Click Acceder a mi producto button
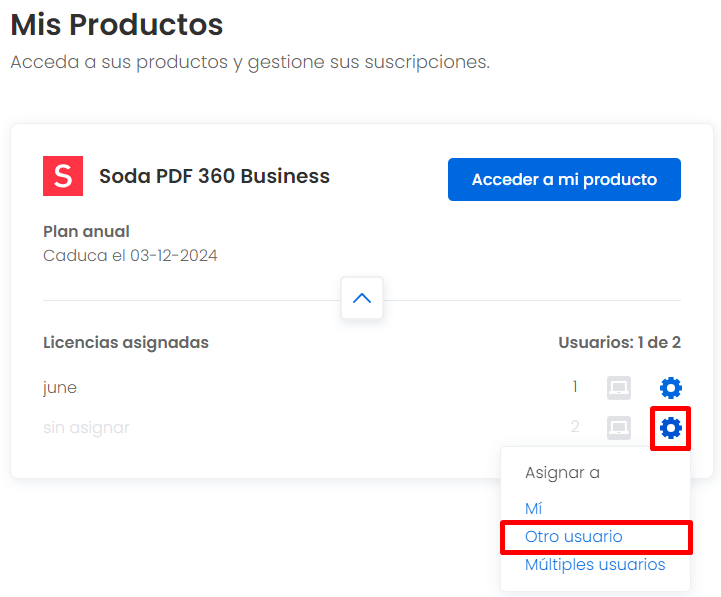 564,179
